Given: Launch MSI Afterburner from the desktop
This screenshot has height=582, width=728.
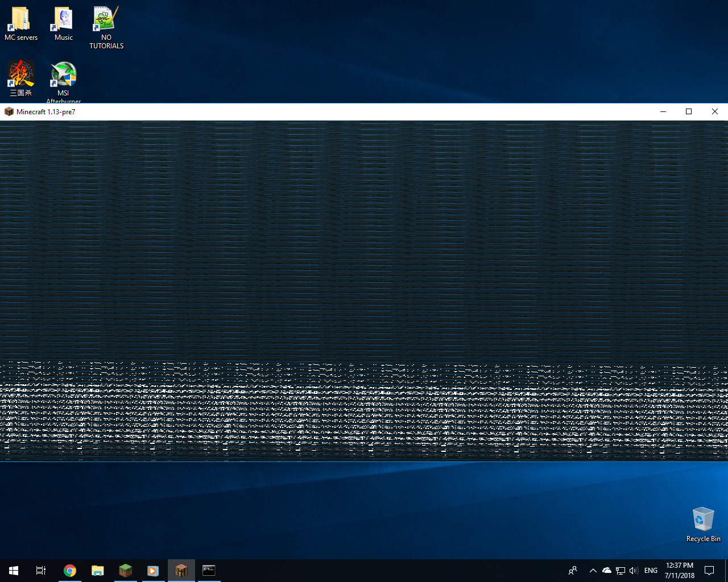Looking at the screenshot, I should coord(63,75).
